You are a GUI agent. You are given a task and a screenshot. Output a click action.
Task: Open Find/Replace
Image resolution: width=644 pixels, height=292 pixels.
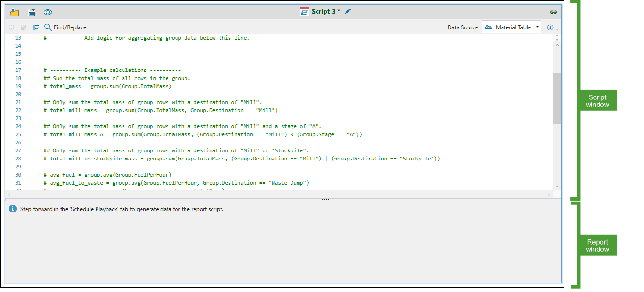pos(65,27)
